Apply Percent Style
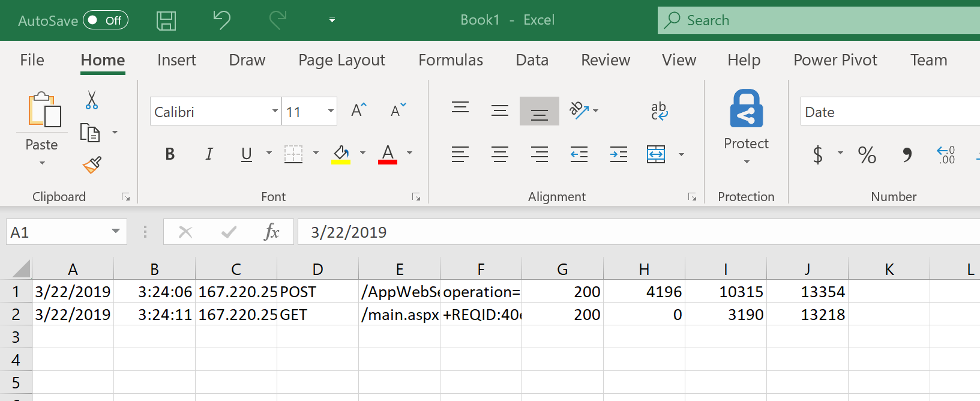The height and width of the screenshot is (401, 980). pyautogui.click(x=867, y=155)
